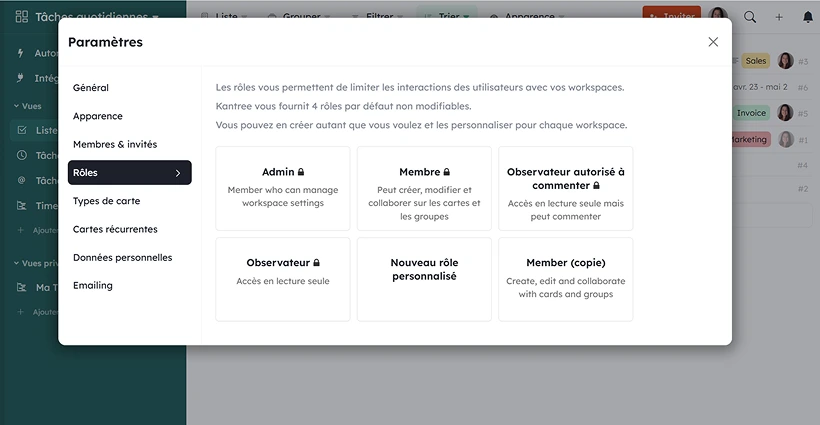
Task: Open notifications via the bell icon
Action: tap(807, 17)
